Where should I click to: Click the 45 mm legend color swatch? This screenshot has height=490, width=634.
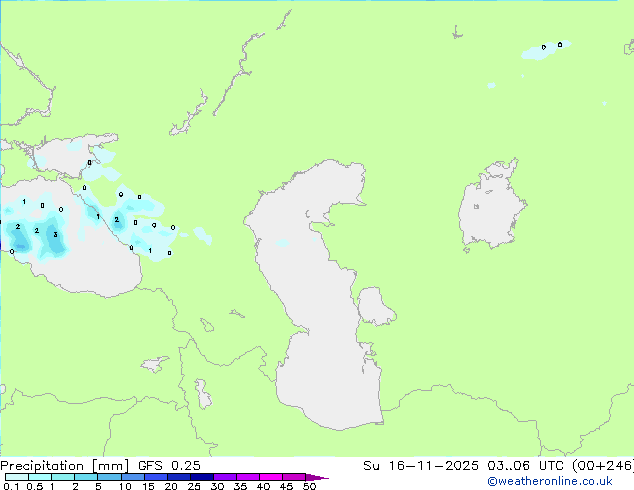pos(294,477)
